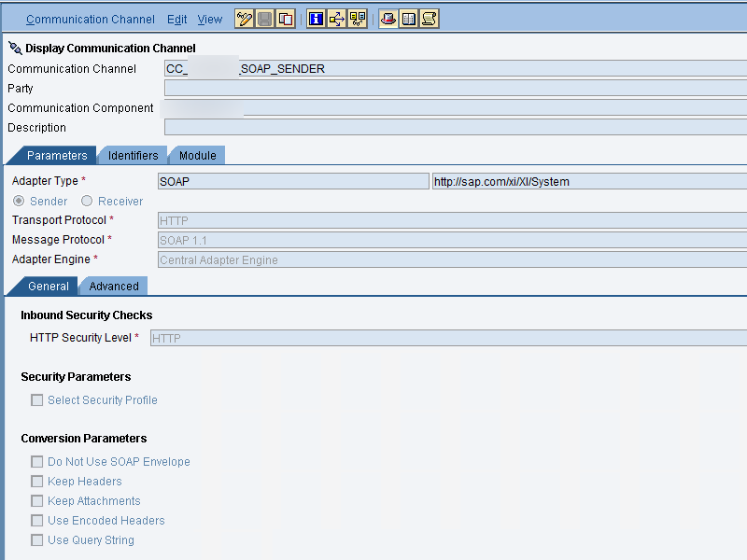The image size is (747, 560).
Task: Switch between display and edit mode (pencil icon)
Action: click(x=244, y=19)
